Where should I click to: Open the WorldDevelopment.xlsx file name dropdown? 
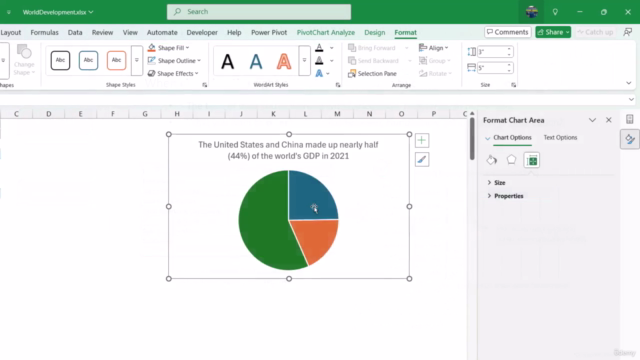click(58, 12)
